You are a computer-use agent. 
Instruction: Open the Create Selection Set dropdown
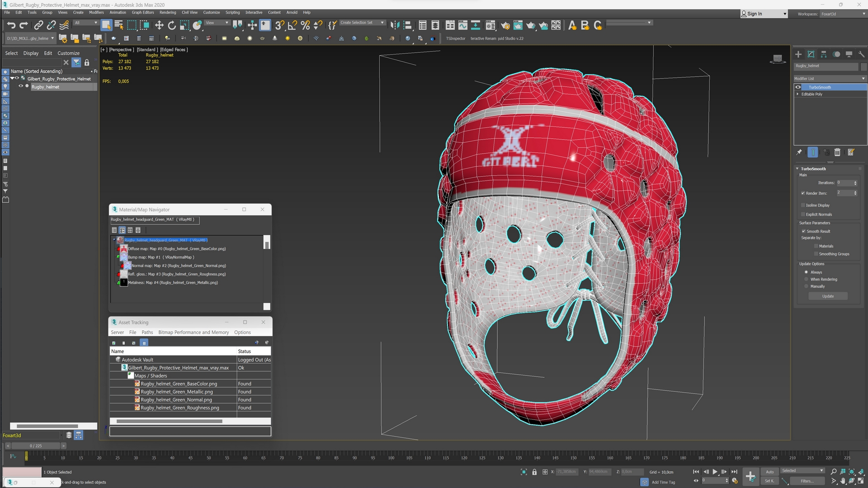coord(382,23)
